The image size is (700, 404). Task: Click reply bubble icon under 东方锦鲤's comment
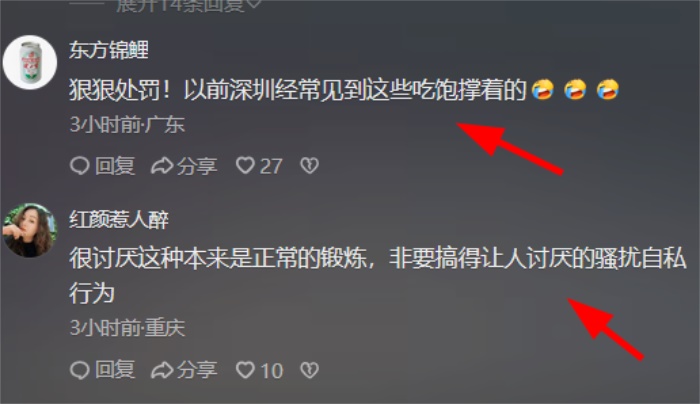[80, 166]
